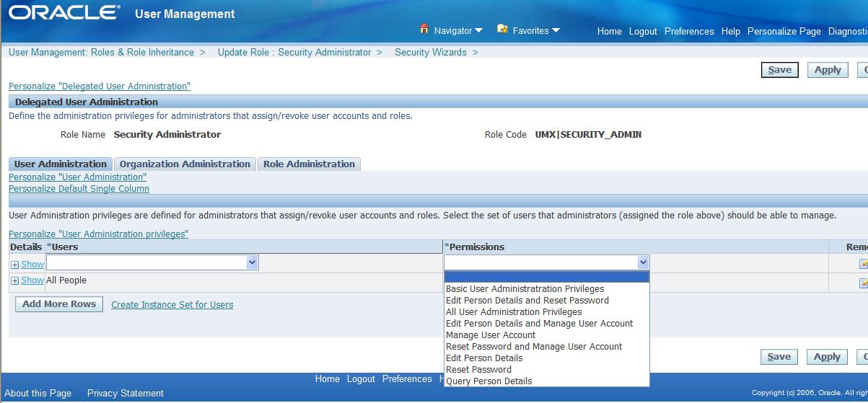Open Preferences in top header

689,31
